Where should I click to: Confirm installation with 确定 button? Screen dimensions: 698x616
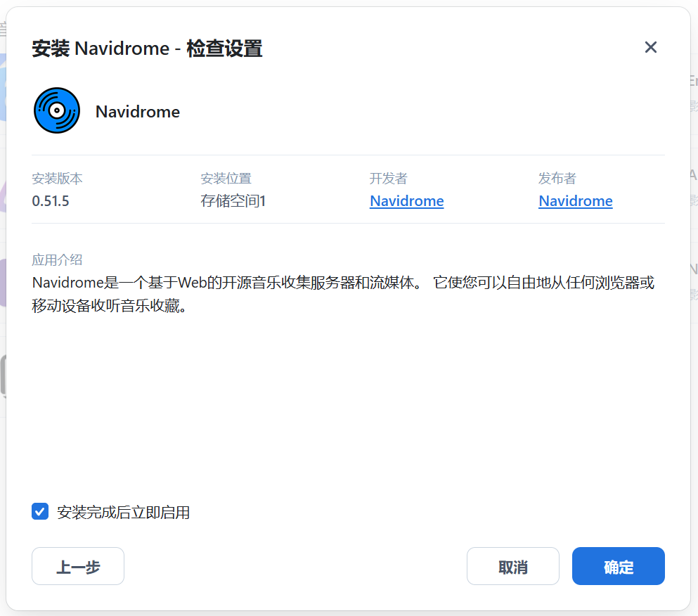click(x=619, y=566)
